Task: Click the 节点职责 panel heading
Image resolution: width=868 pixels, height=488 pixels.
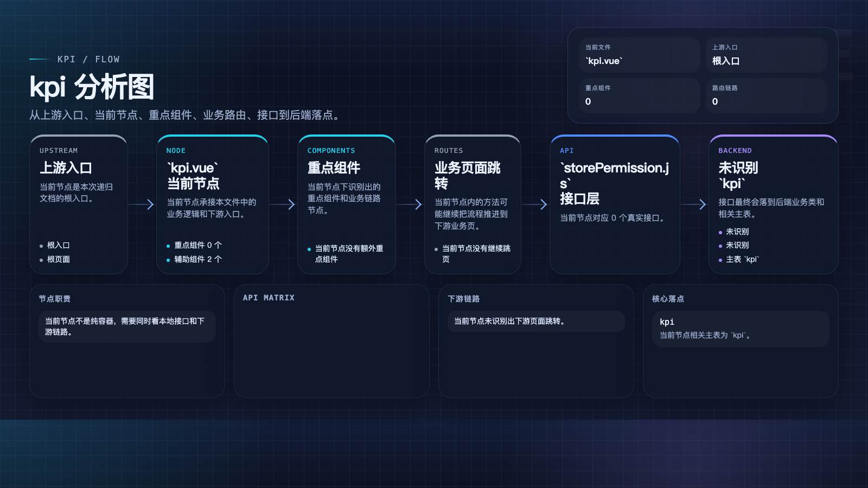Action: [54, 299]
